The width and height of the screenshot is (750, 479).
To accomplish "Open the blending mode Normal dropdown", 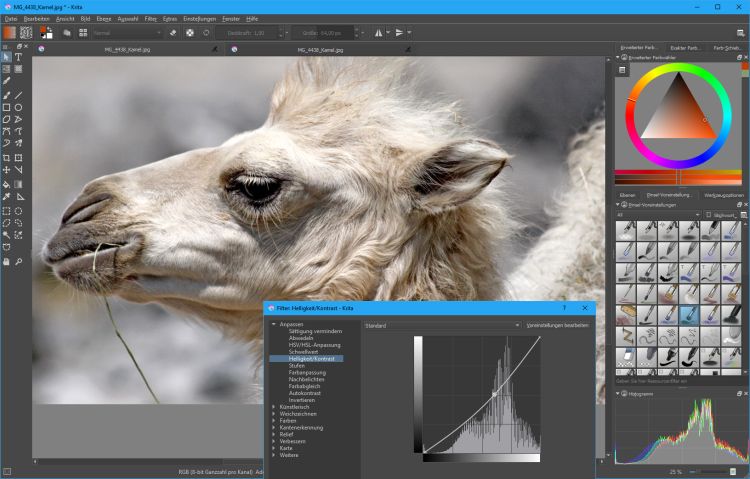I will (x=125, y=32).
